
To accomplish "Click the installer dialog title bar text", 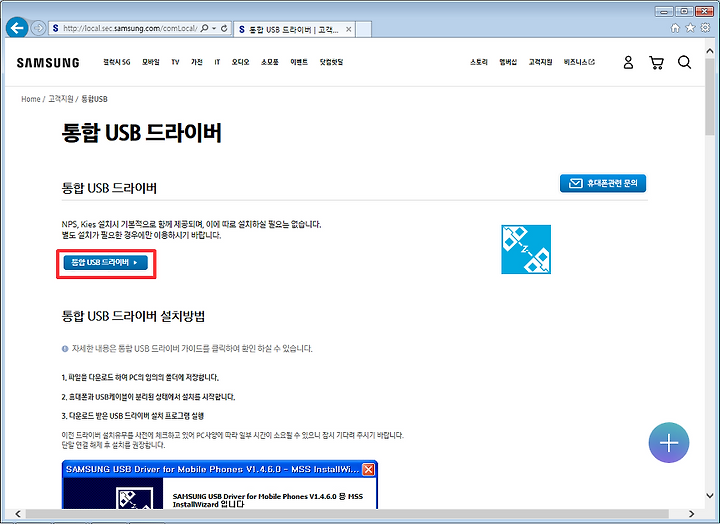I will pos(212,469).
